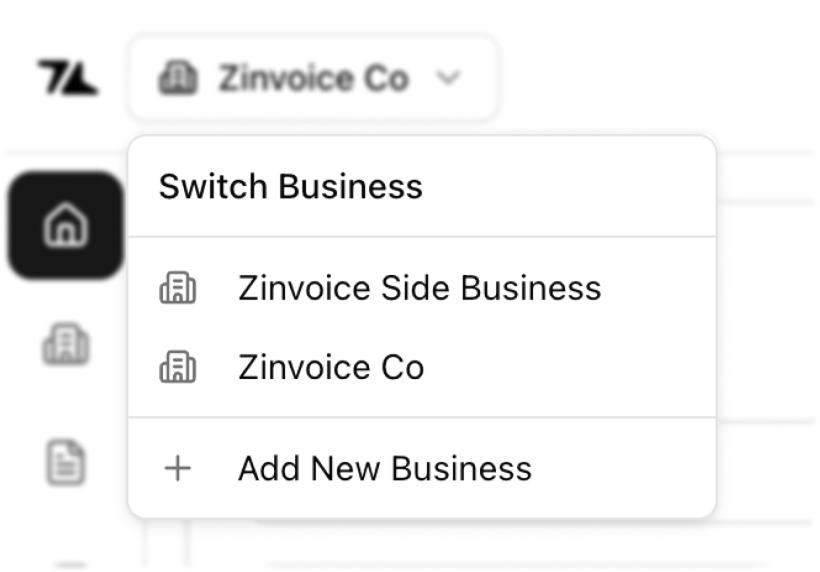Image resolution: width=820 pixels, height=572 pixels.
Task: Open the Home sidebar icon
Action: tap(65, 226)
